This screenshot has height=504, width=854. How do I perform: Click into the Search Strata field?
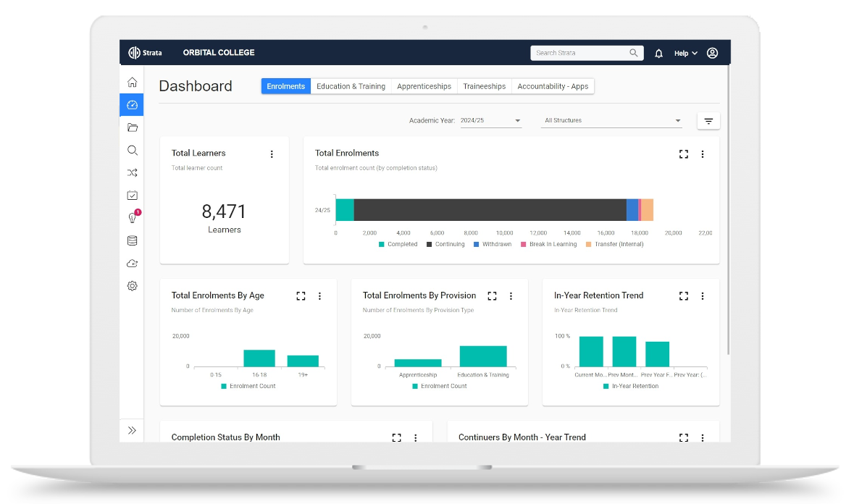pyautogui.click(x=587, y=53)
